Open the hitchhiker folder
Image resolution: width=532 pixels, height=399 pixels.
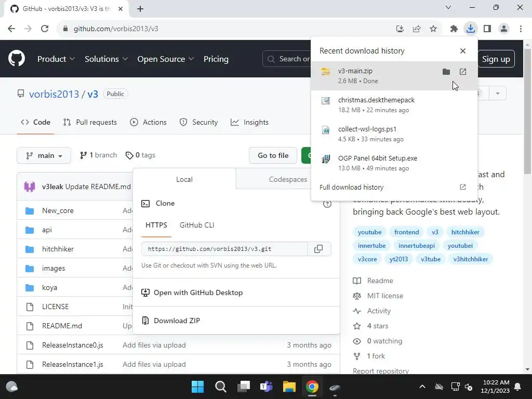pyautogui.click(x=58, y=249)
